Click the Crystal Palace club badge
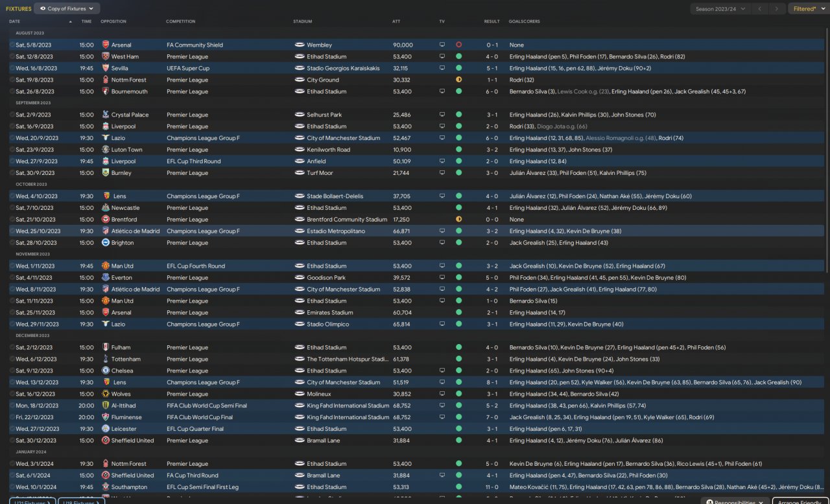 tap(106, 115)
